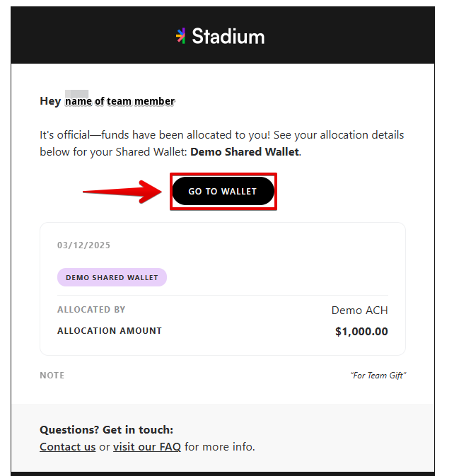Click the It's official funds allocated paragraph
Image resolution: width=454 pixels, height=476 pixels.
pyautogui.click(x=222, y=144)
